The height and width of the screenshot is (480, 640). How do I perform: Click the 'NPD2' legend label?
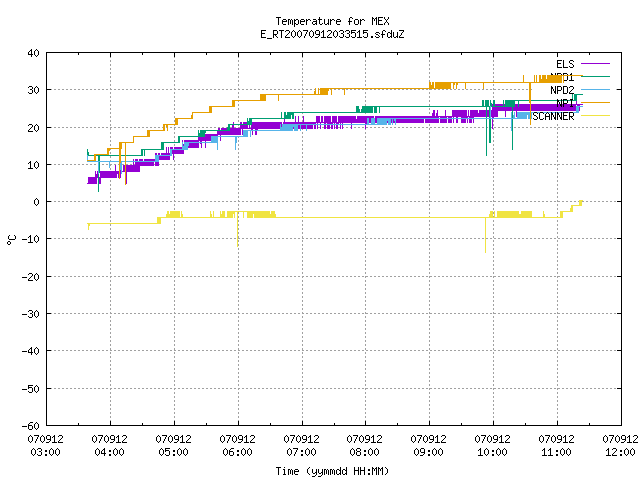tap(562, 90)
